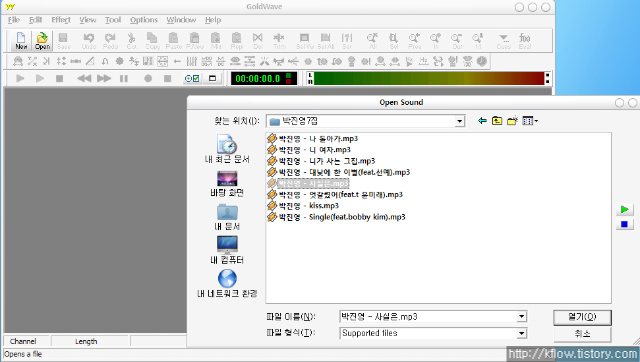This screenshot has height=362, width=640.
Task: Click the Paste toolbar icon
Action: (x=173, y=41)
